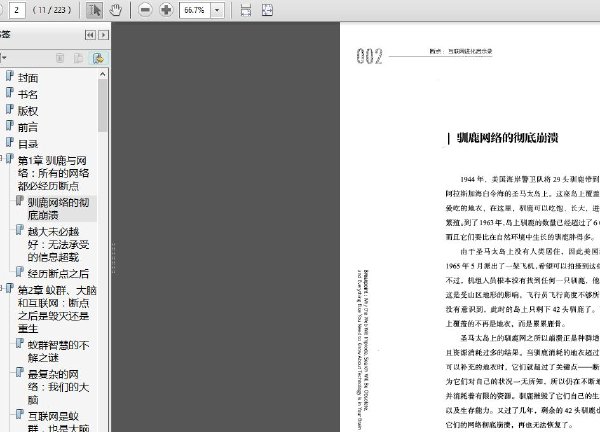Screen dimensions: 600x432
Task: Click the page heading 驯鹿网络的彻底崩溃
Action: [x=508, y=138]
